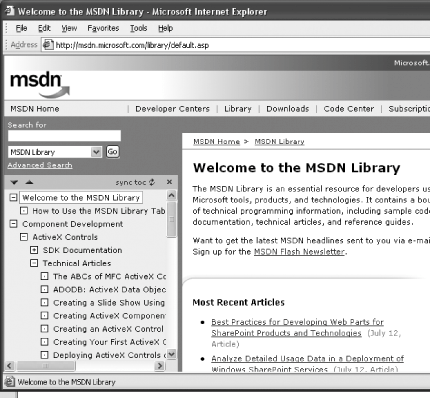
Task: Open Best Practices for Developing Web Parts article
Action: click(297, 327)
